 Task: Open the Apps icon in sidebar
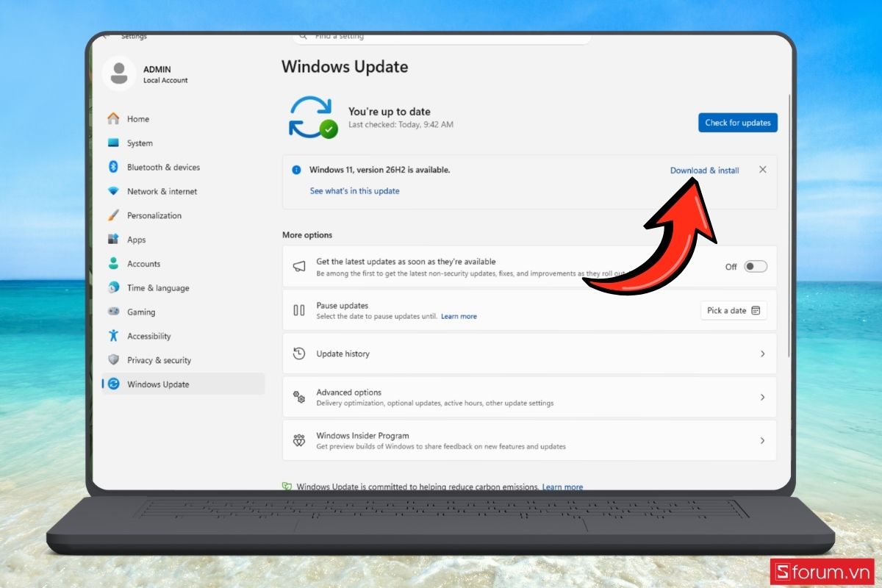pyautogui.click(x=113, y=240)
